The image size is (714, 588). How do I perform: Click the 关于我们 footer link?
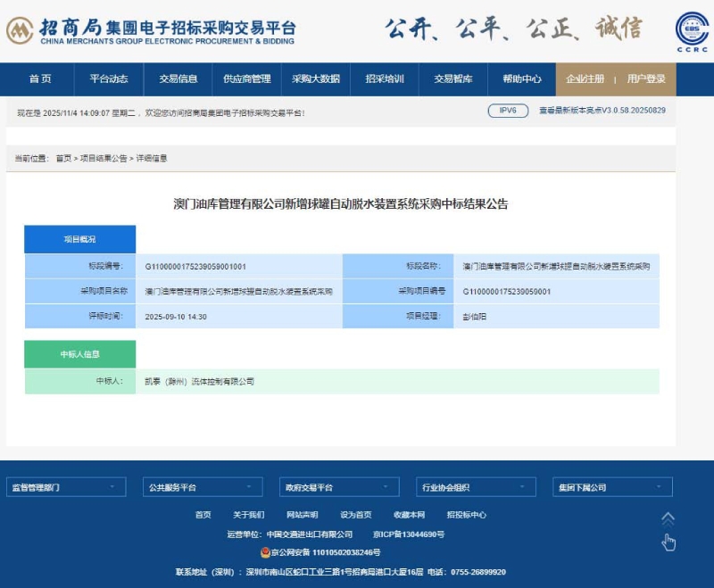click(248, 515)
